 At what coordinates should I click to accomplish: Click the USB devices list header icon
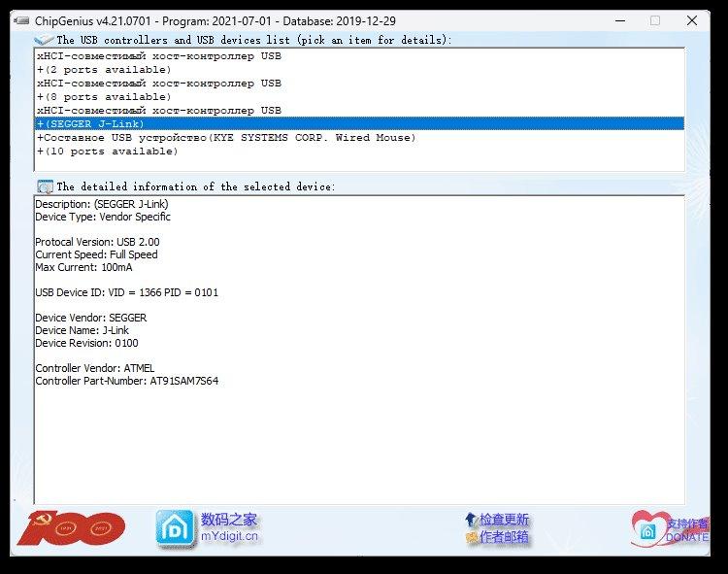44,40
